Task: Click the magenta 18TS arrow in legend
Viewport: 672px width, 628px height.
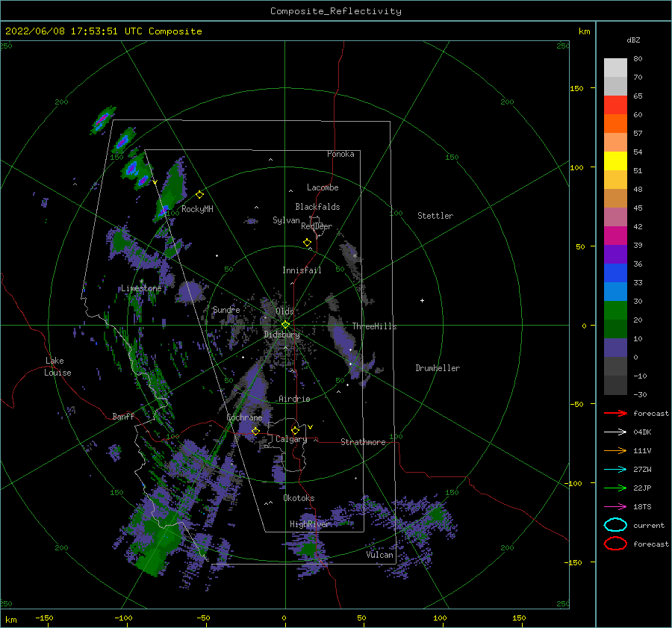Action: [615, 507]
